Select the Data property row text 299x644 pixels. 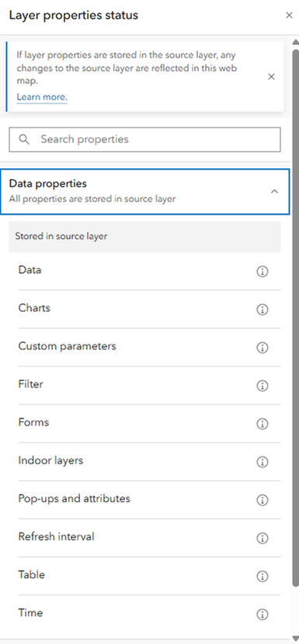pos(30,270)
